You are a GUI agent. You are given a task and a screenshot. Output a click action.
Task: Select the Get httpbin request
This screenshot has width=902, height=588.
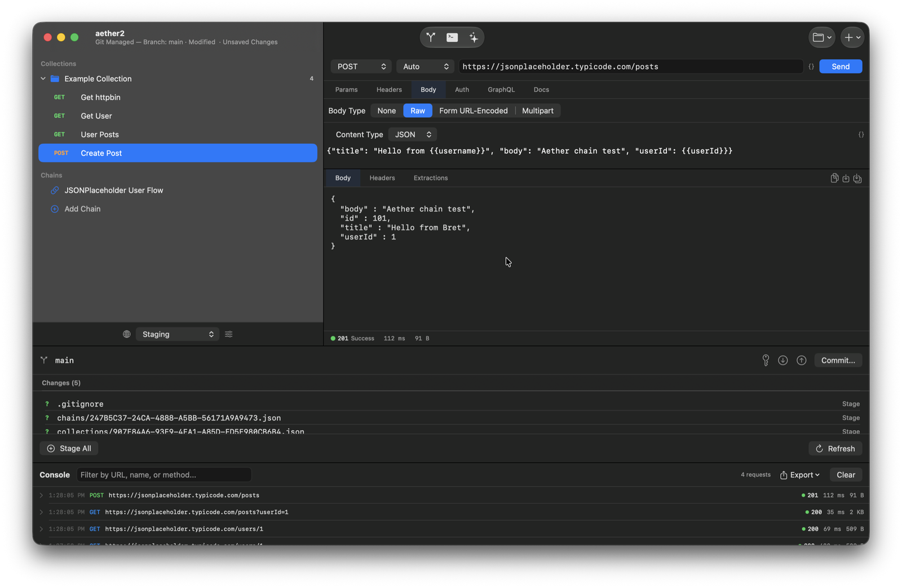click(178, 98)
